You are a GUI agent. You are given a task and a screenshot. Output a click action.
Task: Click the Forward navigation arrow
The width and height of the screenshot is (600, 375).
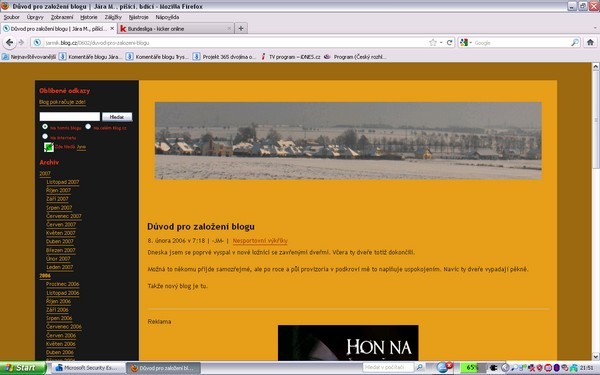(x=21, y=42)
